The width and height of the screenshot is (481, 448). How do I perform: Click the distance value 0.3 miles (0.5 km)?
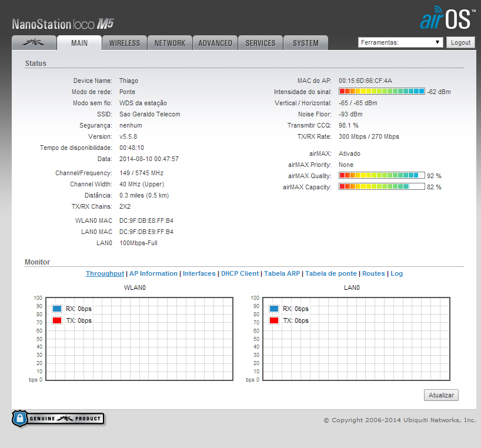coord(144,195)
